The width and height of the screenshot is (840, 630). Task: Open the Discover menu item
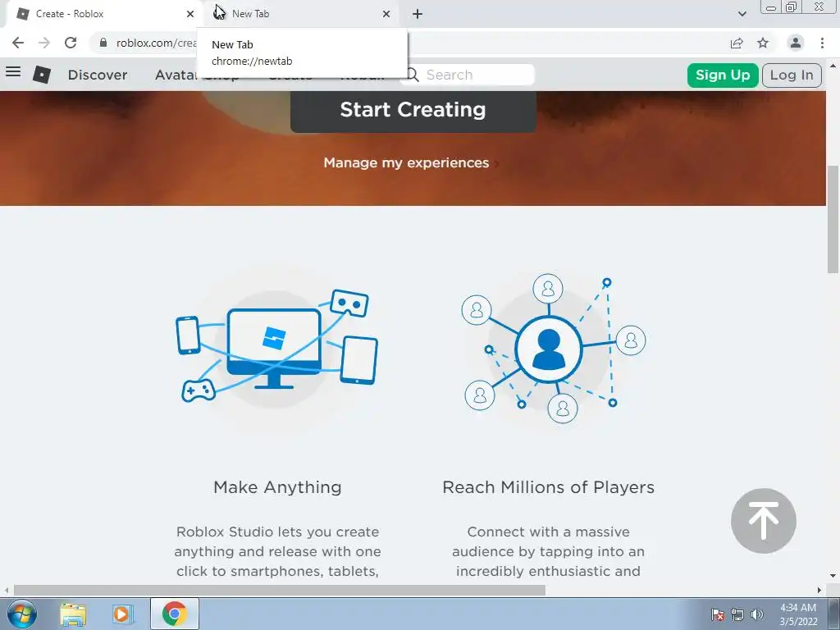point(98,75)
